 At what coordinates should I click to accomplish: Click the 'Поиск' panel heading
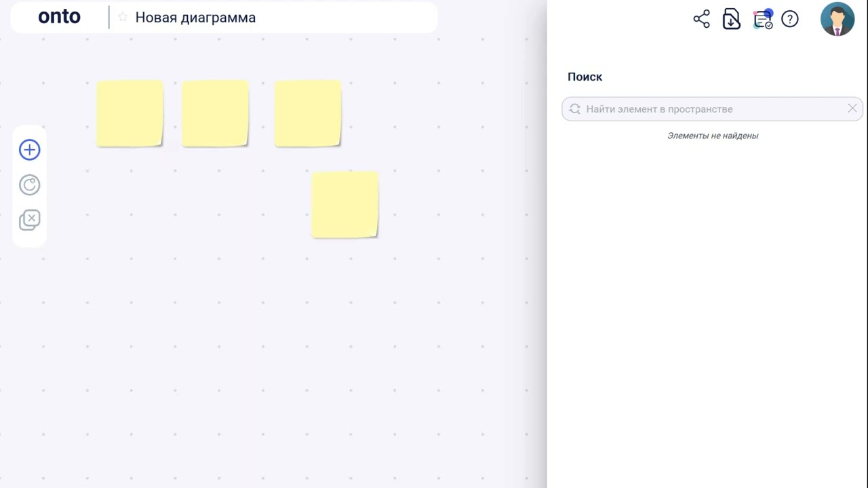click(x=585, y=77)
